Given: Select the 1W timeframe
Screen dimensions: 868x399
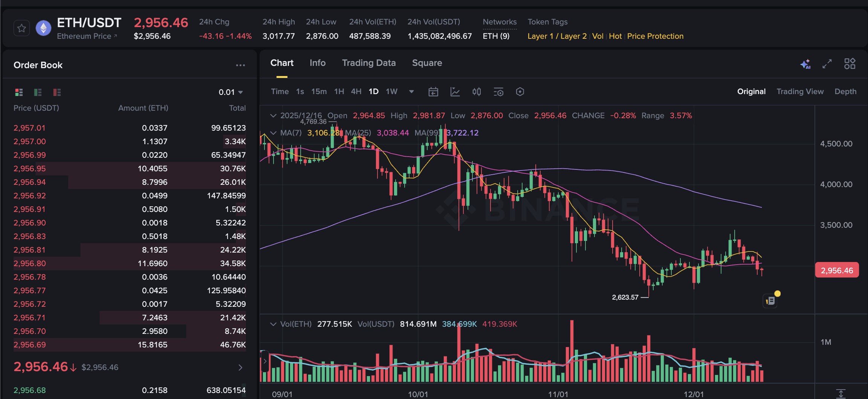Looking at the screenshot, I should click(392, 91).
